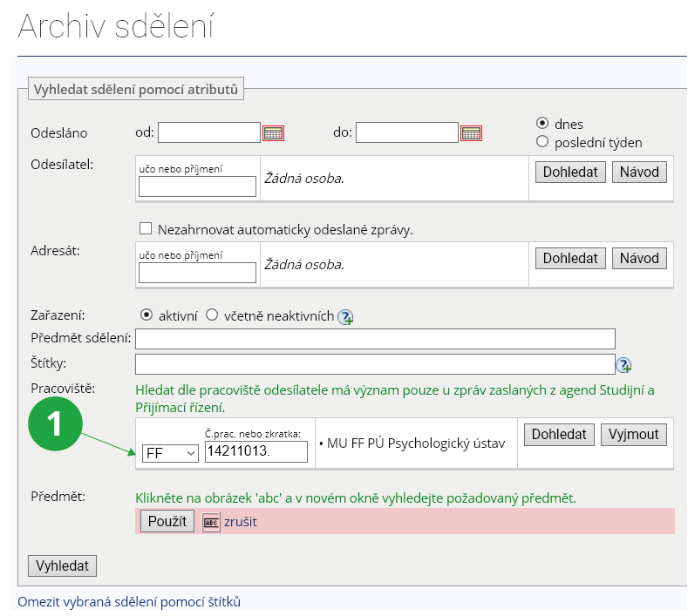Focus the Předmět sdělení text field
Image resolution: width=688 pixels, height=616 pixels.
click(x=375, y=338)
